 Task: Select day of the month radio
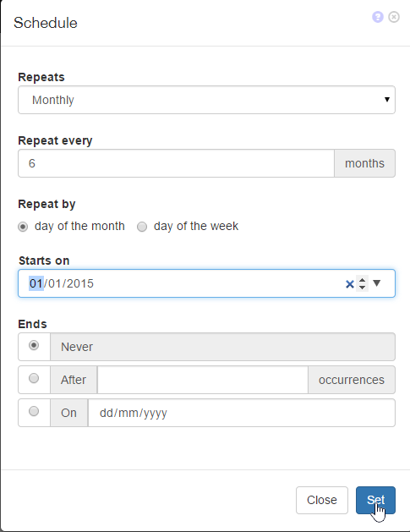(23, 227)
